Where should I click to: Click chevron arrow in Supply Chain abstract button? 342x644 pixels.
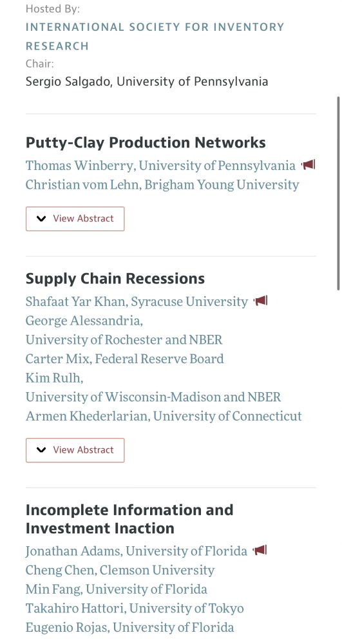pyautogui.click(x=41, y=450)
